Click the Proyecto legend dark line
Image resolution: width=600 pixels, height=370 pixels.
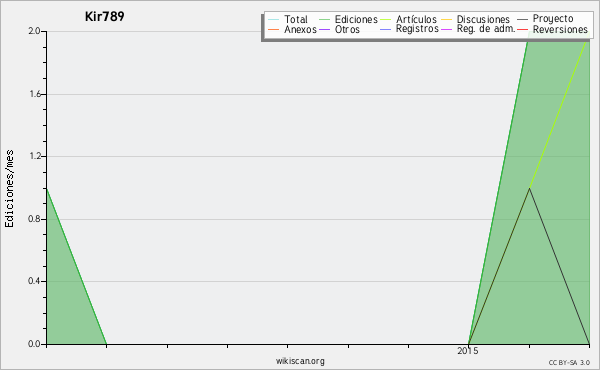click(522, 20)
